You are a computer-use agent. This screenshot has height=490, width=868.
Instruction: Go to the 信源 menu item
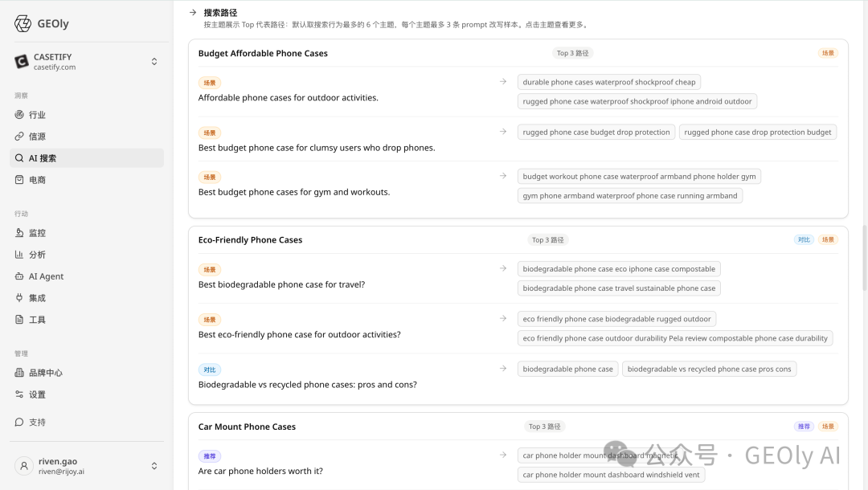pyautogui.click(x=87, y=136)
